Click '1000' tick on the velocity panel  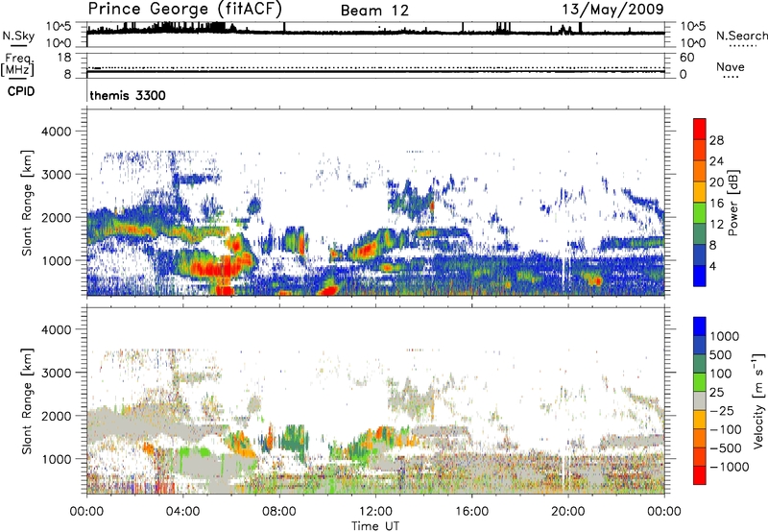[57, 459]
